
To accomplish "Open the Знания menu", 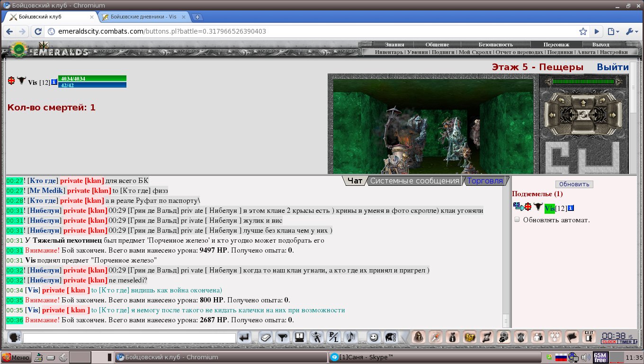I will click(394, 45).
